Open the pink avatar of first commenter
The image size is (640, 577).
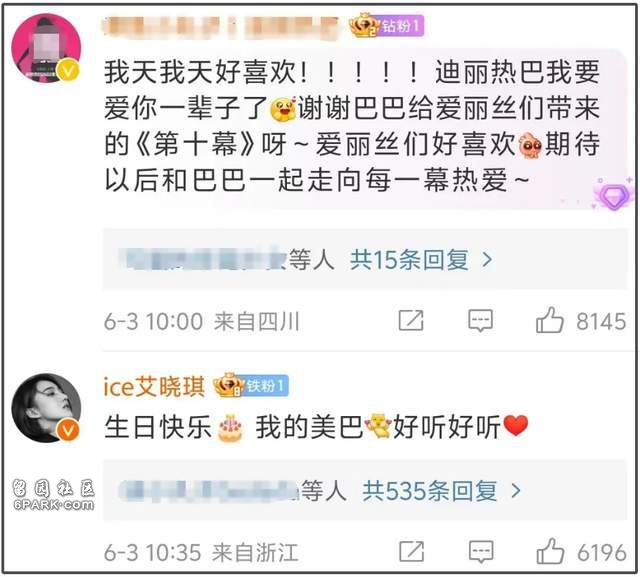point(46,48)
